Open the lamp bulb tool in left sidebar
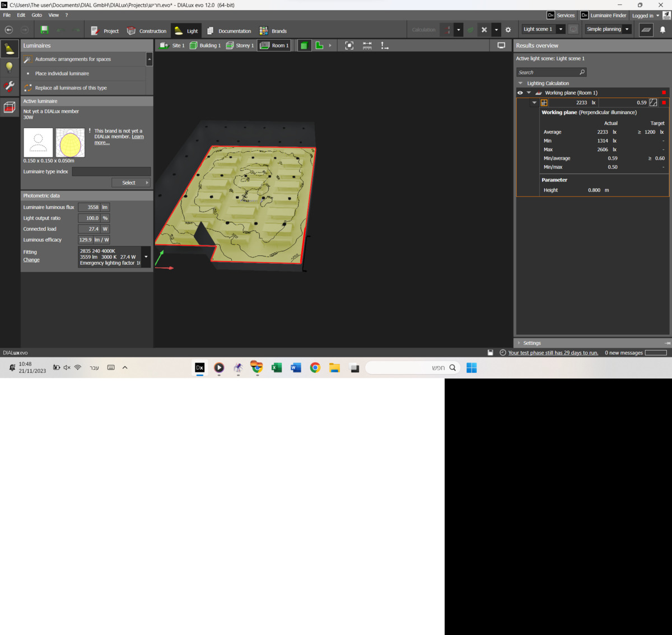The width and height of the screenshot is (672, 635). 10,67
